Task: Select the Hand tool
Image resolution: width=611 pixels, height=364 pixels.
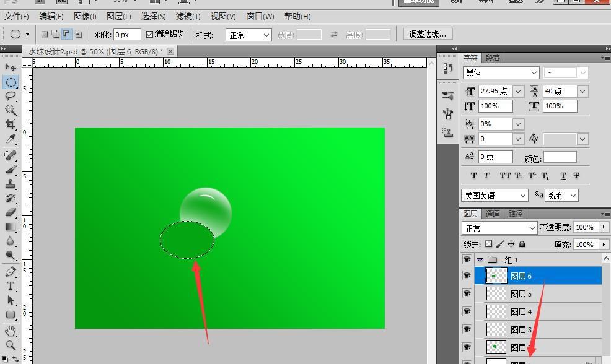Action: 11,331
